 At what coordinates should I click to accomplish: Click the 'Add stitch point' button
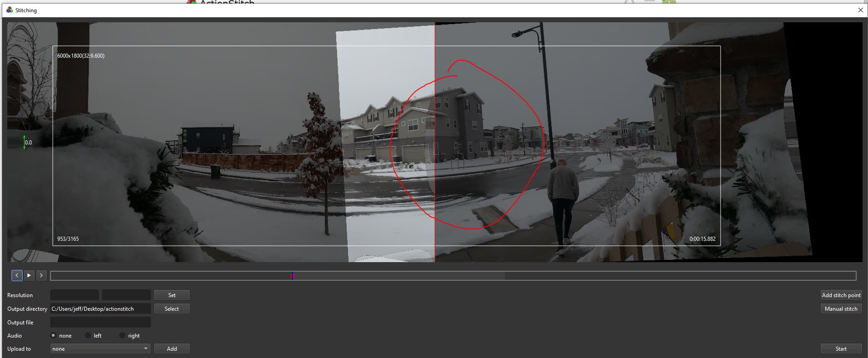[x=841, y=295]
